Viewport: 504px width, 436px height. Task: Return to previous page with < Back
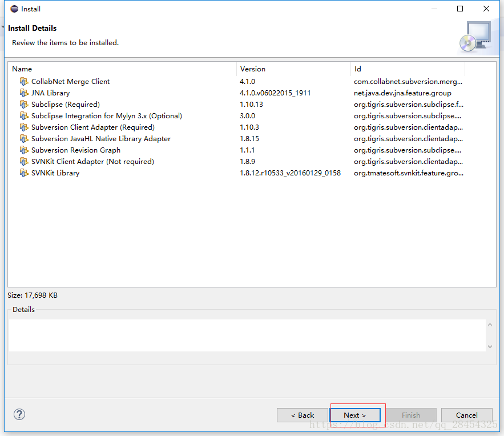pyautogui.click(x=302, y=415)
